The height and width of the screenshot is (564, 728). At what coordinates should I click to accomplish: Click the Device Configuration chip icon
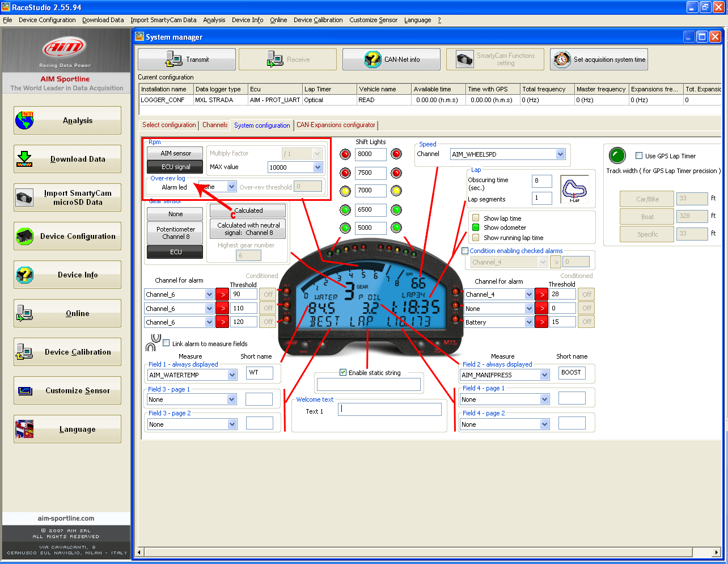pyautogui.click(x=24, y=236)
